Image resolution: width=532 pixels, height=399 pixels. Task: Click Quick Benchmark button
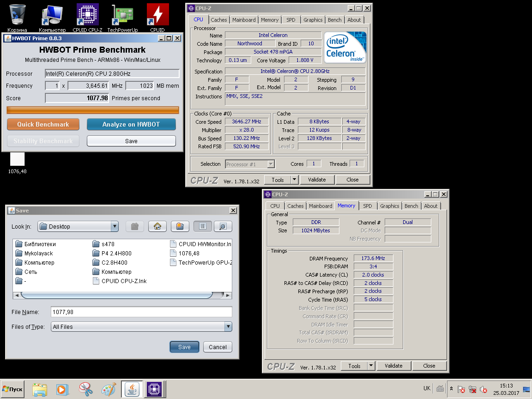point(43,124)
